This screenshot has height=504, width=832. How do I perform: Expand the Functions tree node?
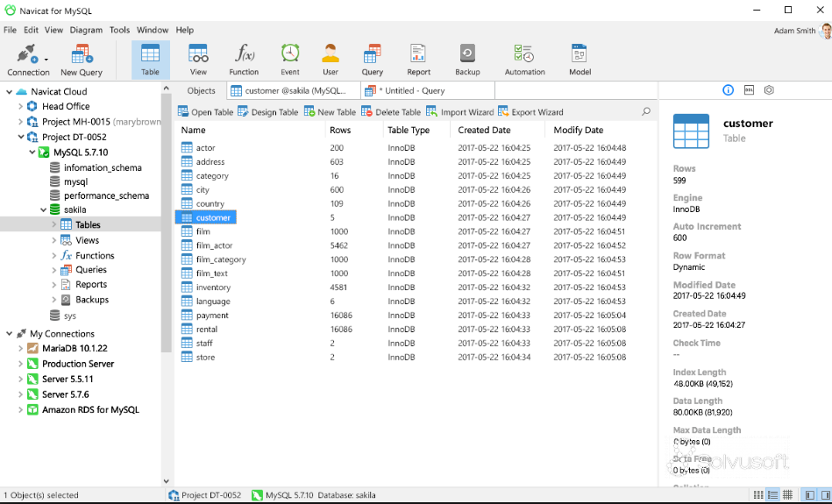(53, 256)
